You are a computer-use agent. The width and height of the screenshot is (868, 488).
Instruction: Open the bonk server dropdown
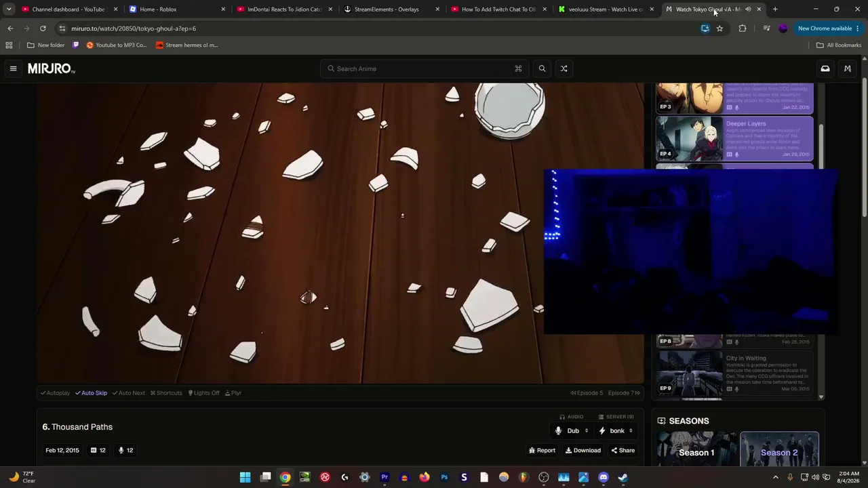616,431
